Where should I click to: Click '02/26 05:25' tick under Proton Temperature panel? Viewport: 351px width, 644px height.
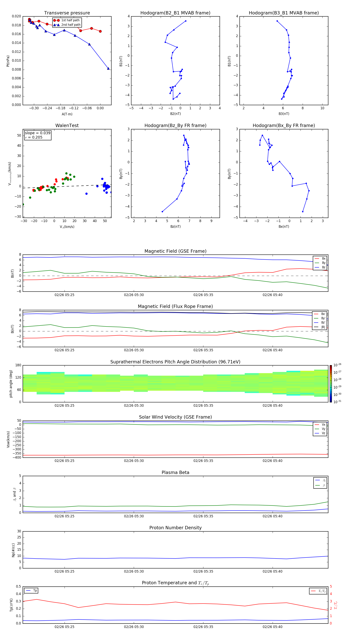(x=65, y=627)
